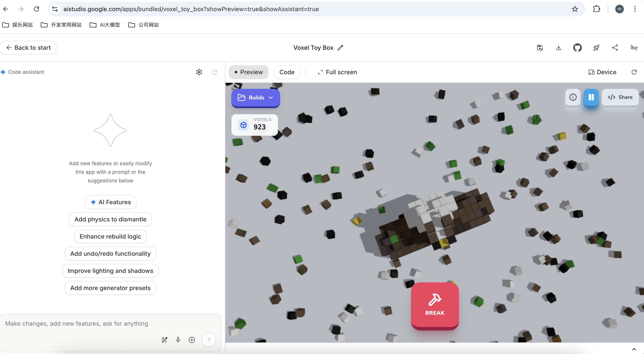This screenshot has height=354, width=644.
Task: Edit the Voxel Toy Box title pencil
Action: pyautogui.click(x=340, y=48)
